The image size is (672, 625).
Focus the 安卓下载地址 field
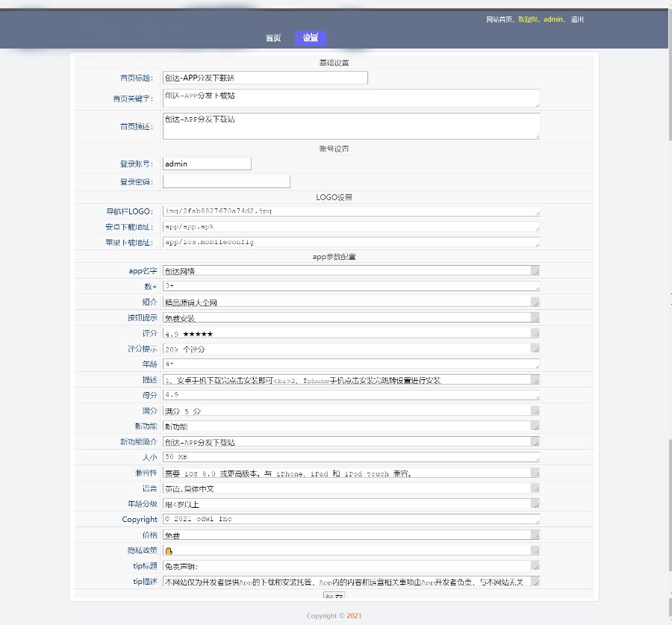pos(350,227)
